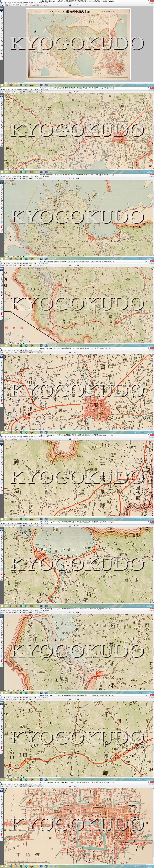Select the Lasso tool in the window showing 肥前 map

[2, 102]
